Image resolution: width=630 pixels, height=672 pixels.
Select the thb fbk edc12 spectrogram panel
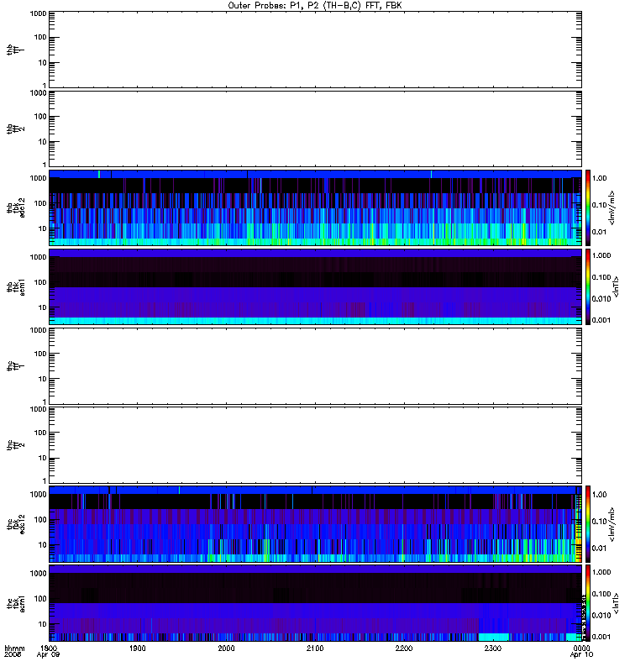pyautogui.click(x=316, y=207)
